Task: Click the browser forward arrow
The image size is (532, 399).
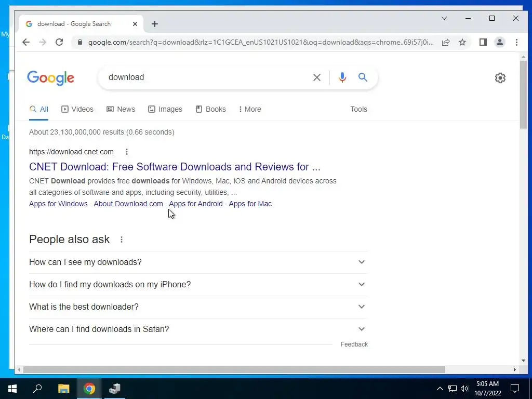Action: (43, 42)
